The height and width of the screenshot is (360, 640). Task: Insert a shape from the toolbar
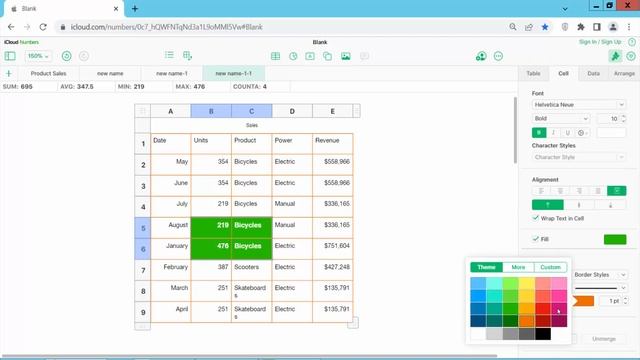[x=327, y=56]
